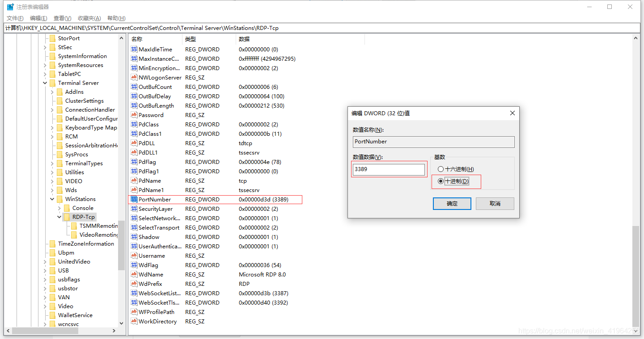Select the UnitedVideo tree item
Viewport: 644px width, 339px height.
click(74, 261)
